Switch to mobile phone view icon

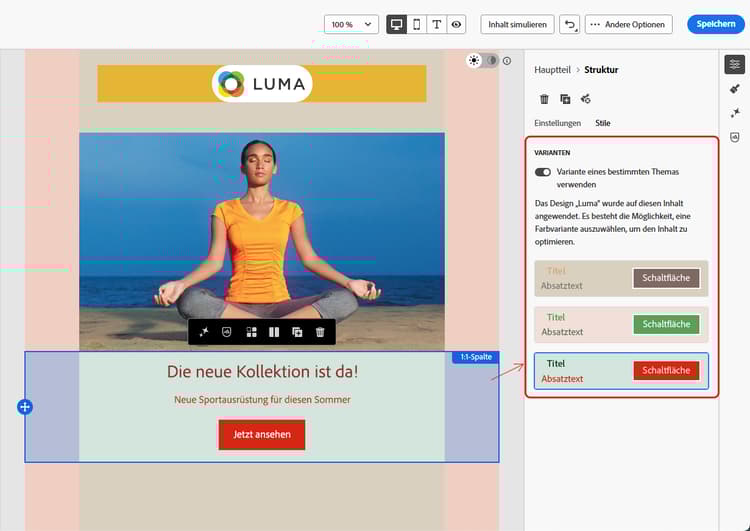coord(417,24)
